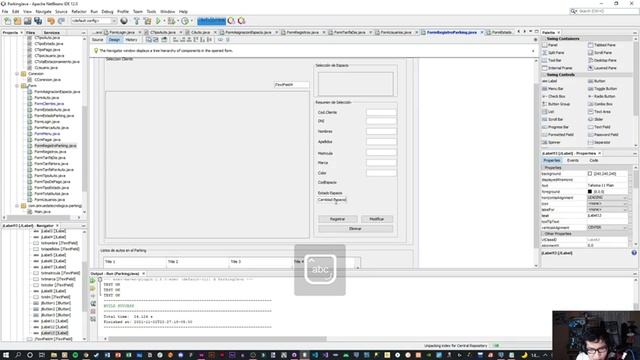640x360 pixels.
Task: Click the Save All toolbar icon
Action: point(38,21)
